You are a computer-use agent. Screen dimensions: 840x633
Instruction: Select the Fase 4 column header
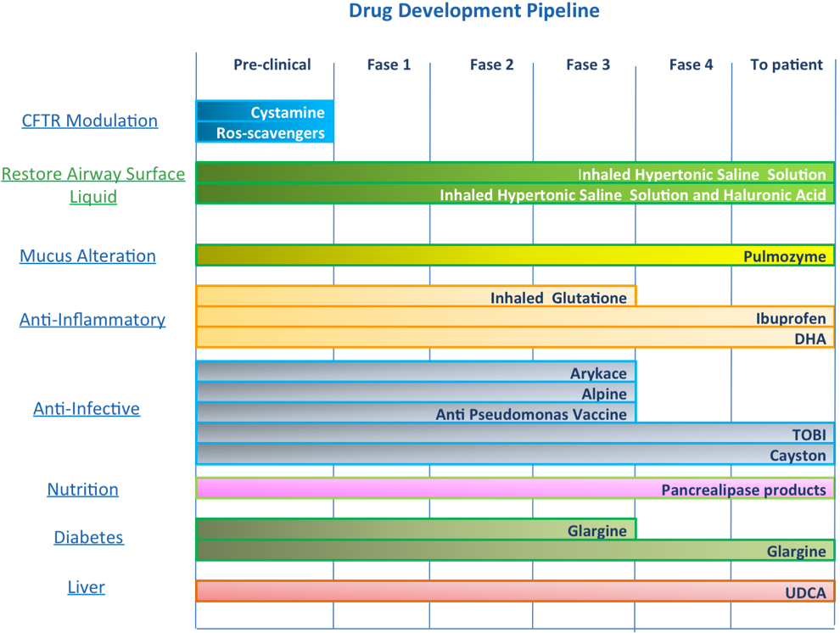691,64
